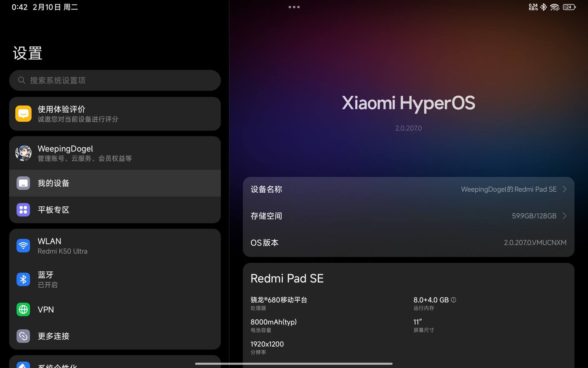Open the More connections link icon

tap(23, 336)
